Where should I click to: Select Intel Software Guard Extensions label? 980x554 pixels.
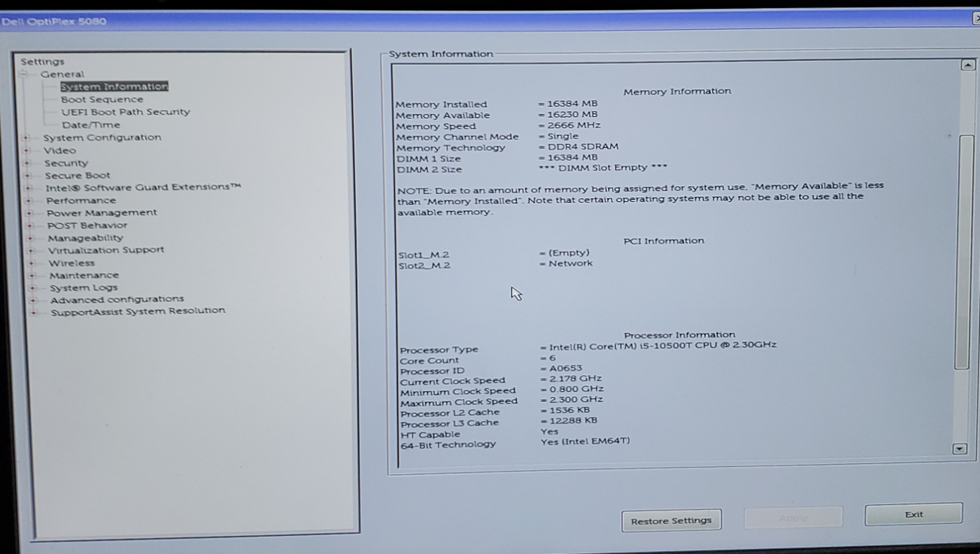[143, 188]
